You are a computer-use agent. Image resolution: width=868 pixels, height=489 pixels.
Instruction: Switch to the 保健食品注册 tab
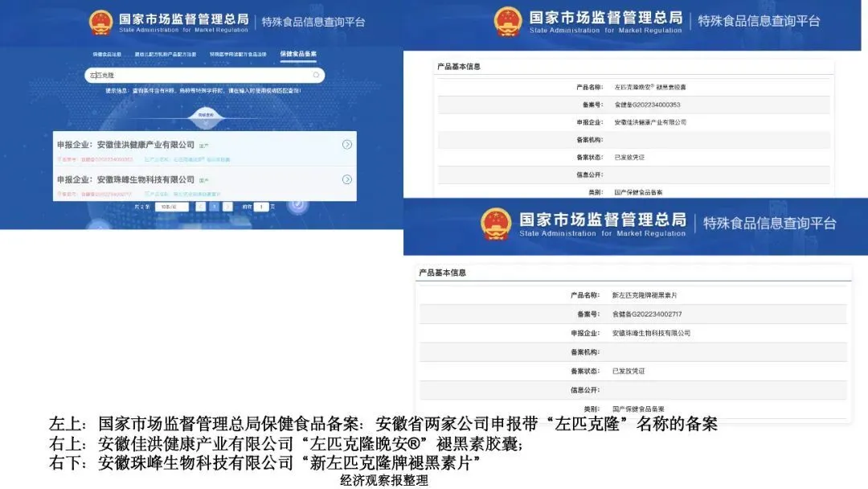coord(107,55)
